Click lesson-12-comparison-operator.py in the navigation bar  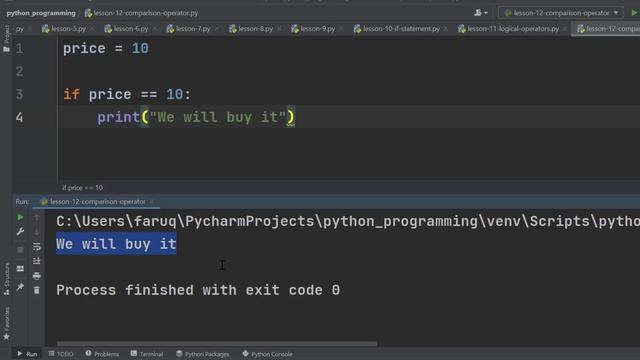141,13
